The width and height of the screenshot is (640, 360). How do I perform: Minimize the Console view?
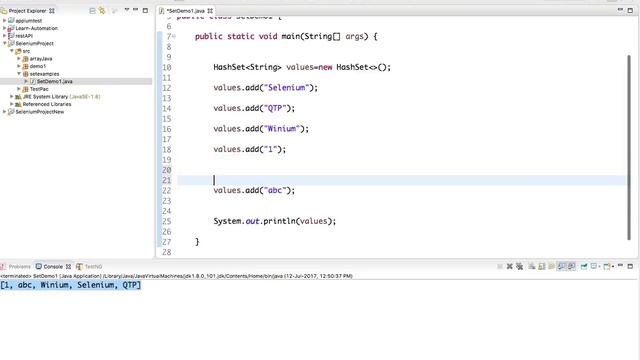coord(620,266)
